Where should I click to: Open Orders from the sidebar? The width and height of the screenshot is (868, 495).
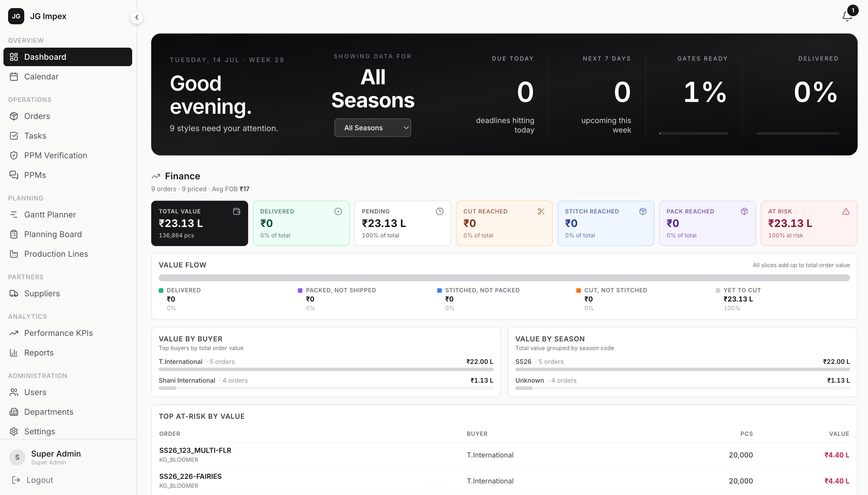[x=68, y=116]
